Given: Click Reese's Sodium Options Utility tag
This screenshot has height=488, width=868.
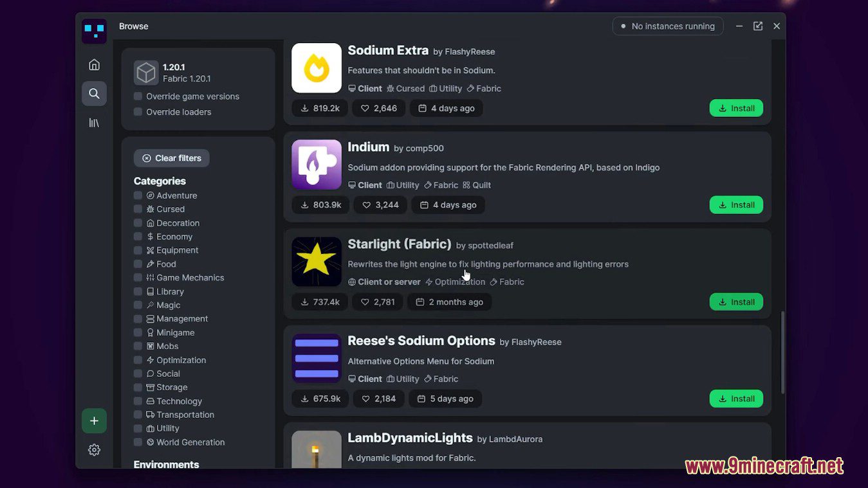Looking at the screenshot, I should click(x=402, y=379).
